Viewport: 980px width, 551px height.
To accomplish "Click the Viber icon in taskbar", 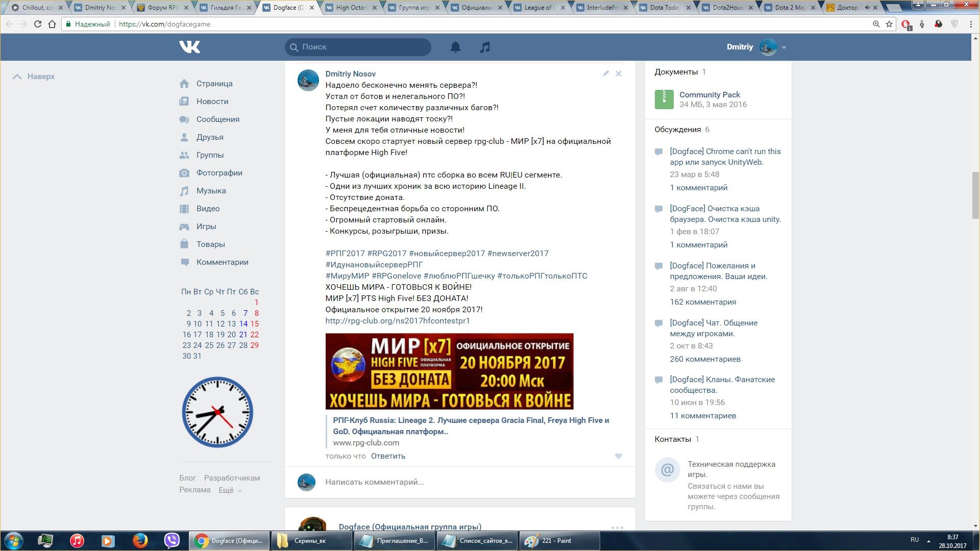I will 172,540.
